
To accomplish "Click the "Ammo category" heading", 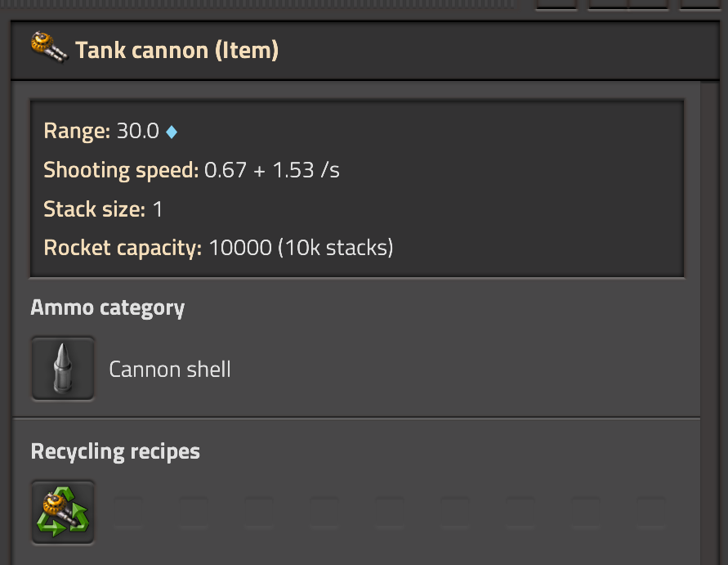I will [108, 308].
